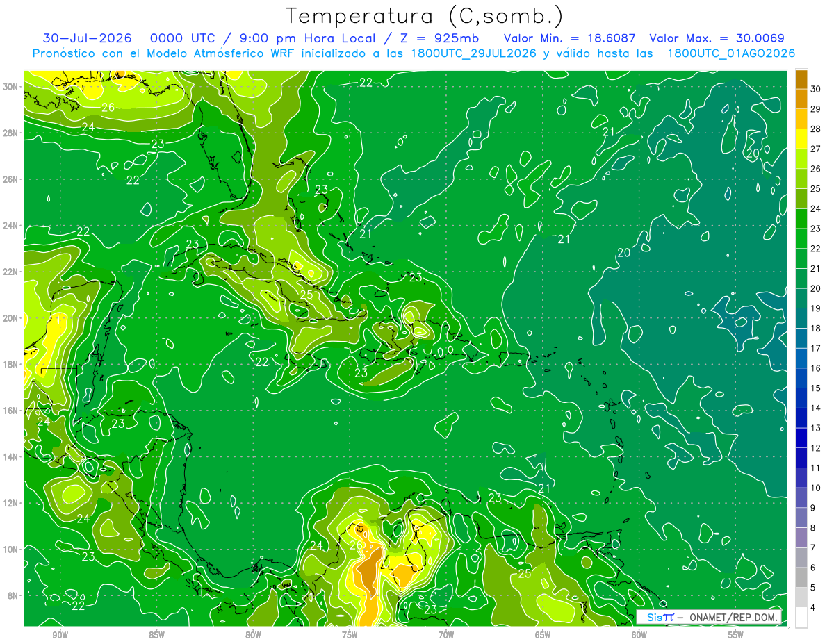The image size is (834, 644).
Task: Click the pressure level 'Z = 925mb'
Action: coord(438,38)
